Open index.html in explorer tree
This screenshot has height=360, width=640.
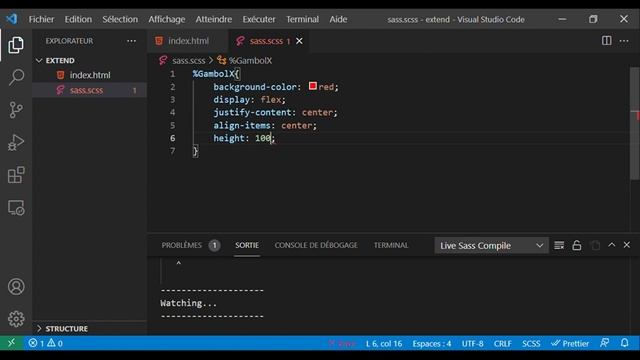click(x=89, y=75)
